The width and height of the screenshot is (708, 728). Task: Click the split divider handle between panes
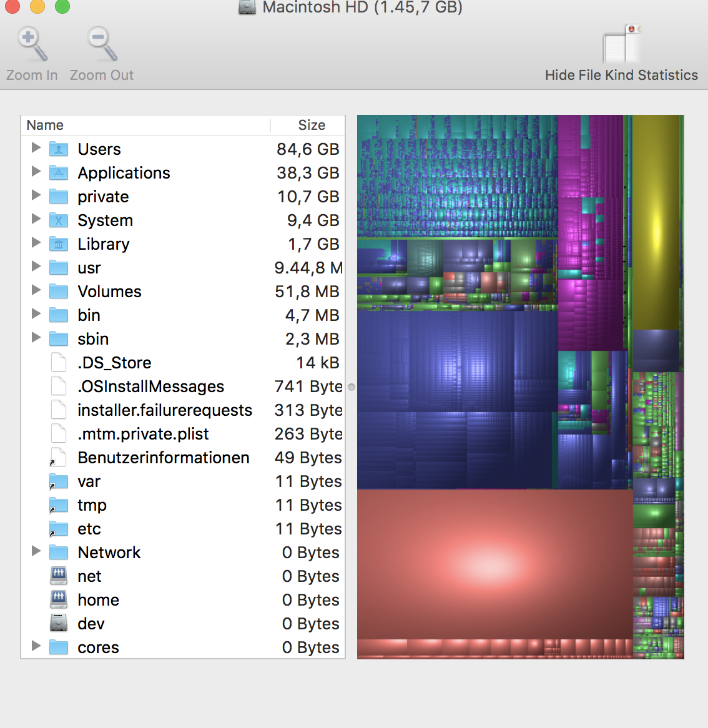pos(352,387)
